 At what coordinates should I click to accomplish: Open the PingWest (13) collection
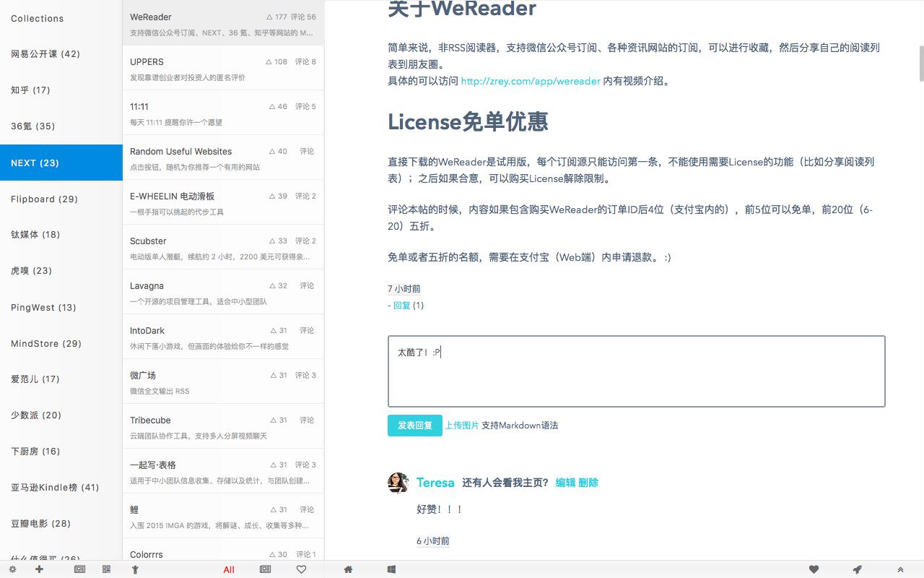61,307
